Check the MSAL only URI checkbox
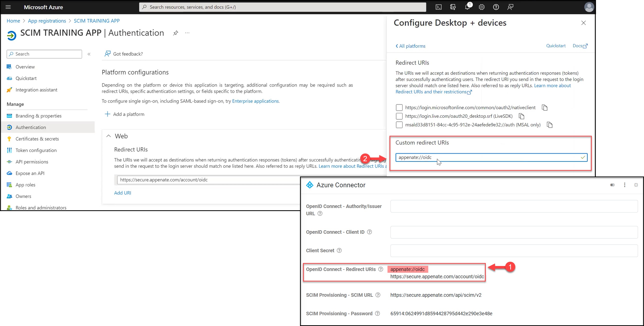The width and height of the screenshot is (644, 326). click(399, 125)
